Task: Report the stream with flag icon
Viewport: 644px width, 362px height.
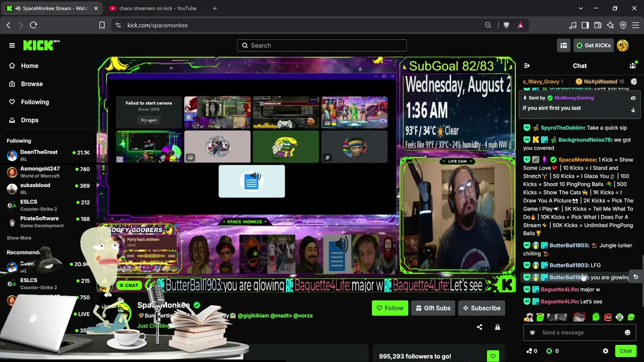Action: point(498,327)
